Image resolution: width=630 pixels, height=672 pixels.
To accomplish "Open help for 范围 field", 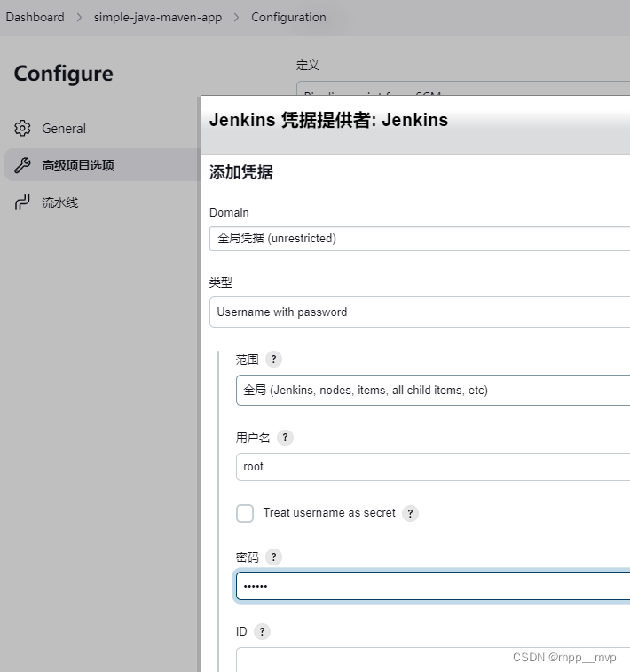I will point(273,360).
